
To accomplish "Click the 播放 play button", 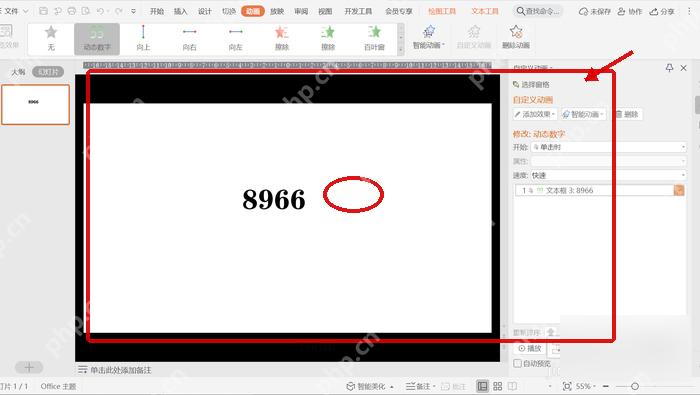I will pyautogui.click(x=530, y=348).
